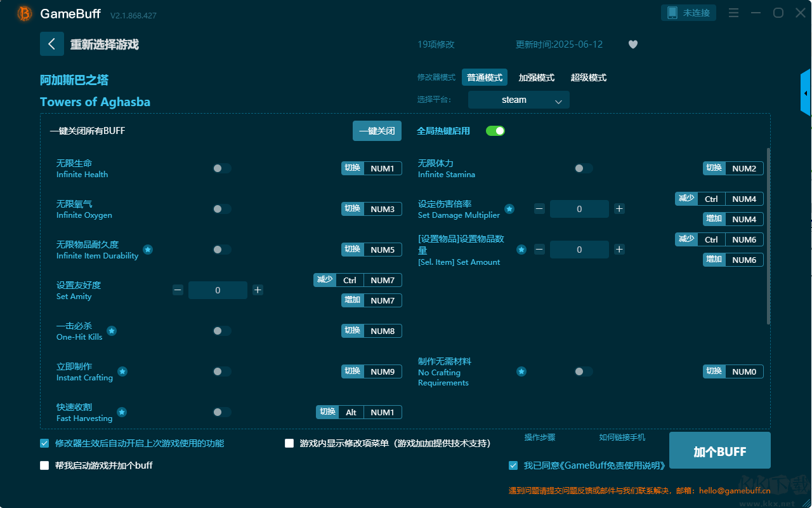
Task: Select 普通模式 trainer mode tab
Action: coord(485,77)
